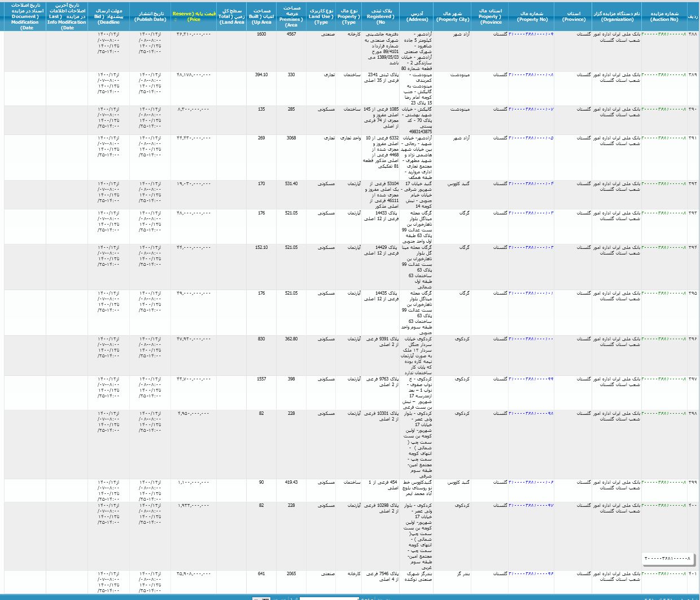Viewport: 700px width, 600px height.
Task: Open auction number link in row ۳۸۸
Action: point(664,34)
